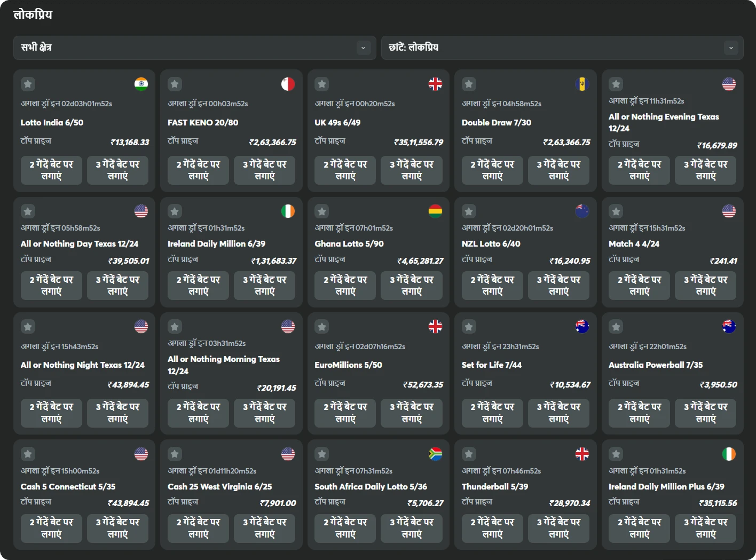Click the star icon on FAST KENO card

click(175, 84)
